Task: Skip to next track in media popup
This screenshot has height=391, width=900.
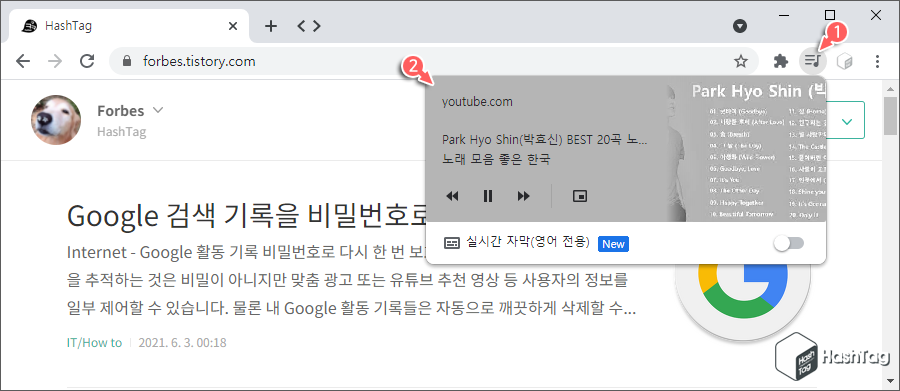Action: pos(523,196)
